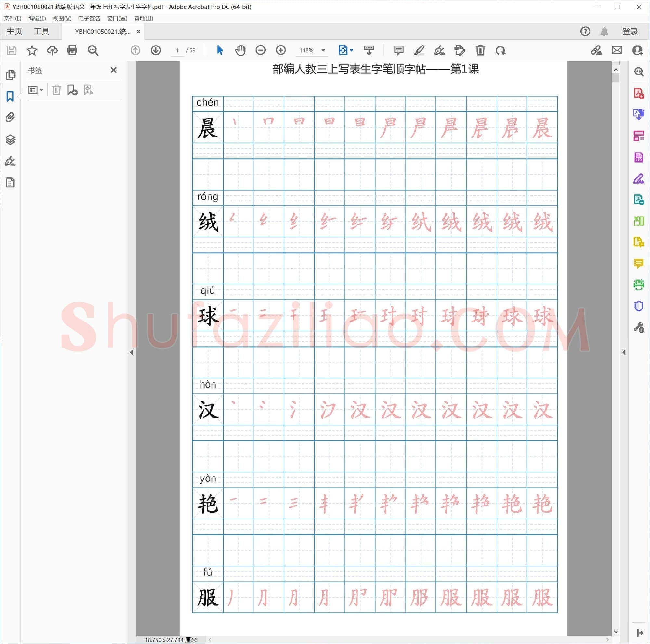Toggle the bookmarks panel icon

pos(10,97)
